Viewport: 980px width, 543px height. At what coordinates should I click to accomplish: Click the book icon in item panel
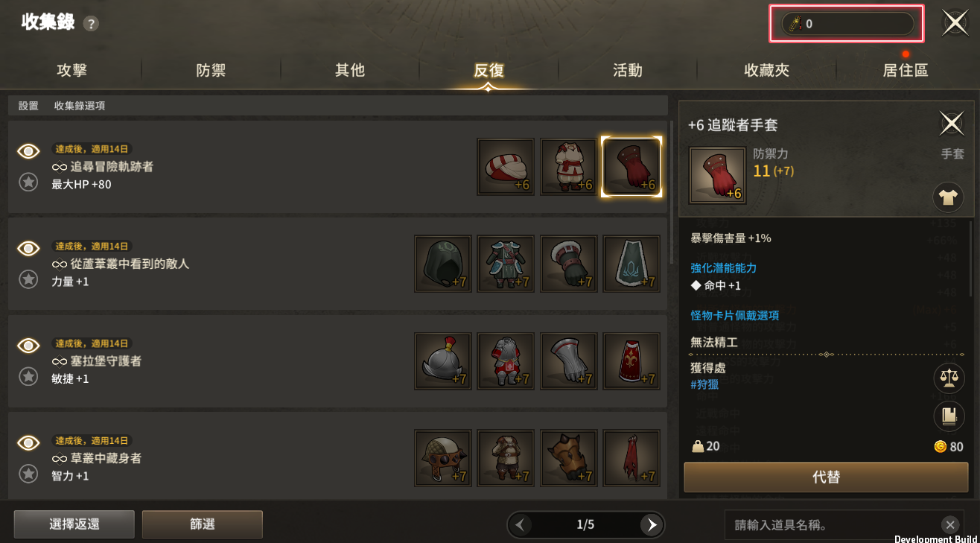click(948, 416)
